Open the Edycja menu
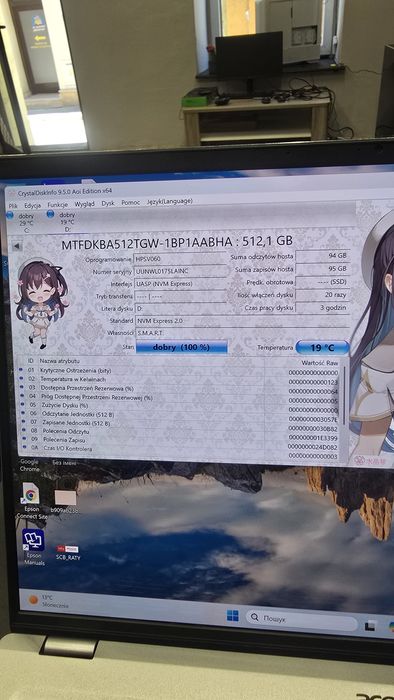This screenshot has width=394, height=700. tap(33, 205)
